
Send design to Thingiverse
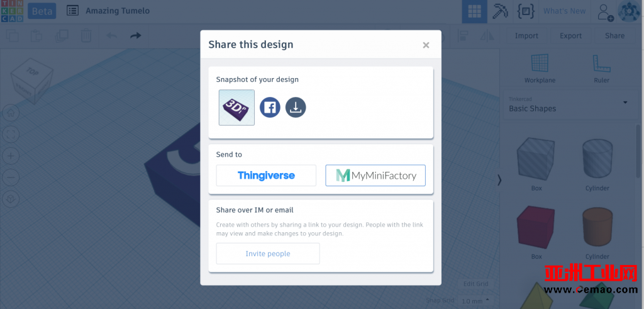266,176
